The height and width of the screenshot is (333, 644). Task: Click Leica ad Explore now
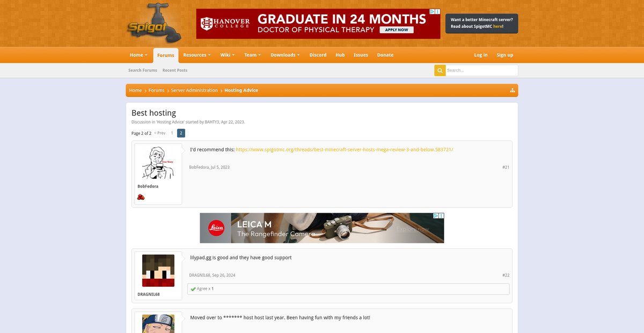point(413,229)
